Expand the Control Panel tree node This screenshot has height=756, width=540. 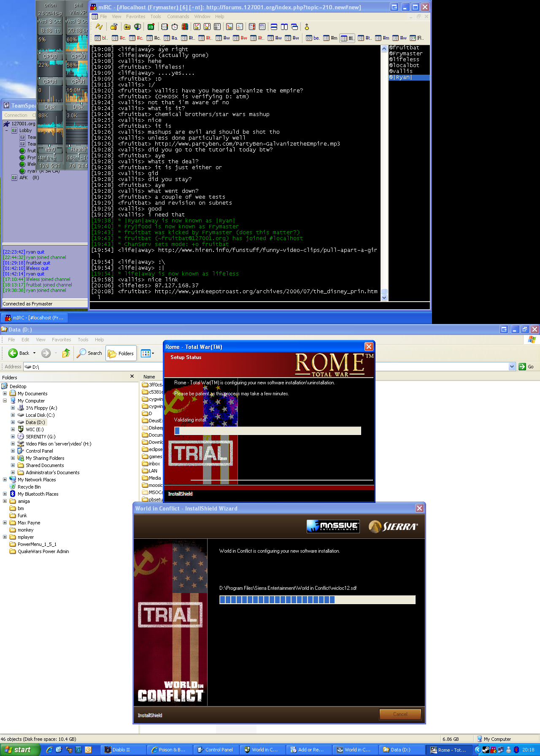click(x=13, y=451)
